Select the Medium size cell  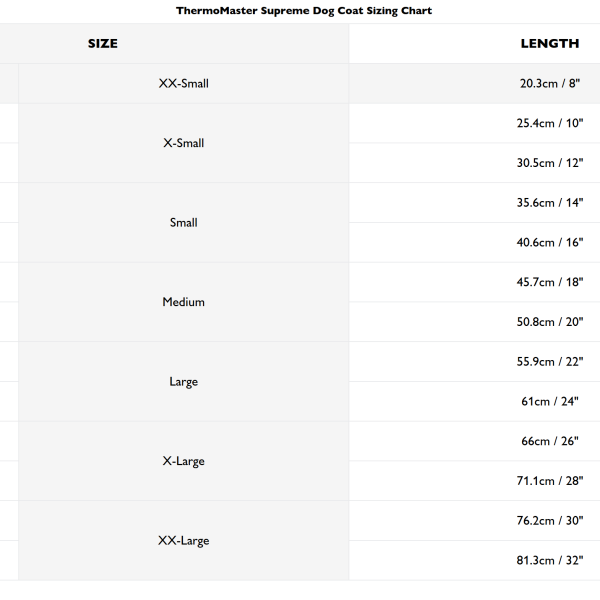184,302
